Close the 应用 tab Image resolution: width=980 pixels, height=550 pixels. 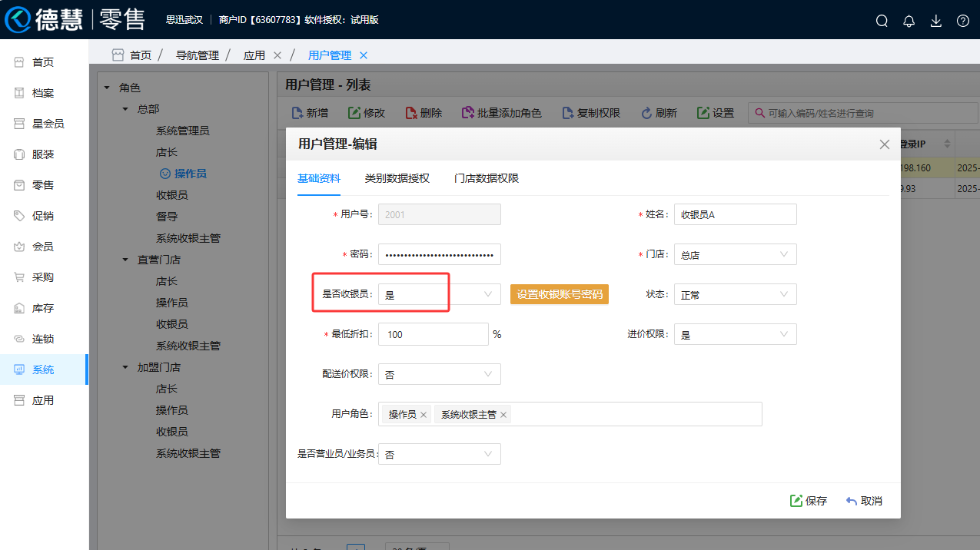click(x=277, y=55)
